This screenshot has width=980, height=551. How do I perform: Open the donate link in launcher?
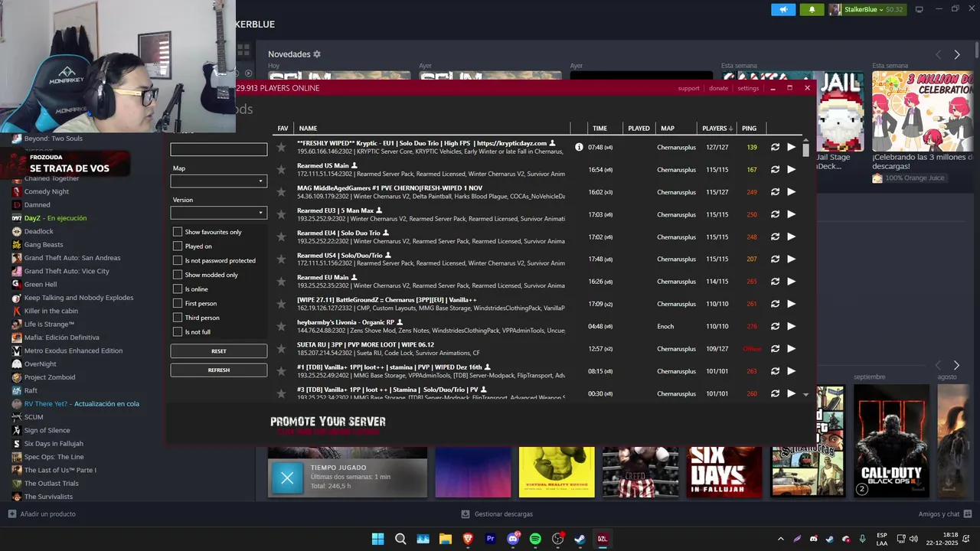(718, 88)
